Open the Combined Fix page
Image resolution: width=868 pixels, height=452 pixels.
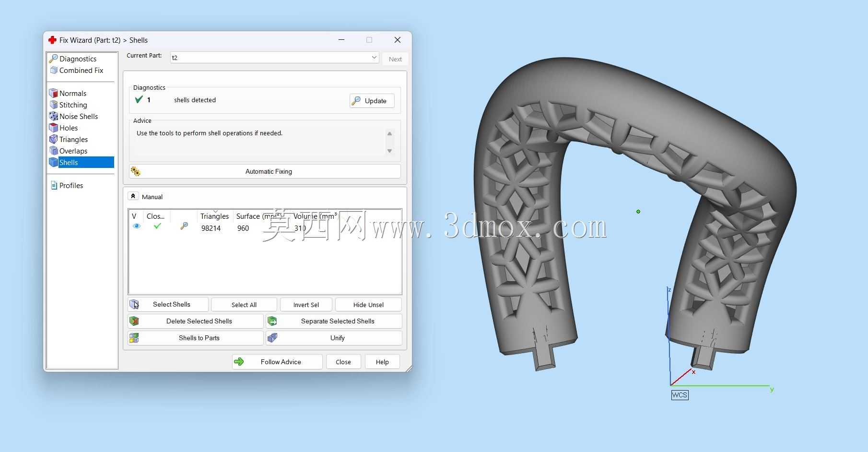coord(81,70)
